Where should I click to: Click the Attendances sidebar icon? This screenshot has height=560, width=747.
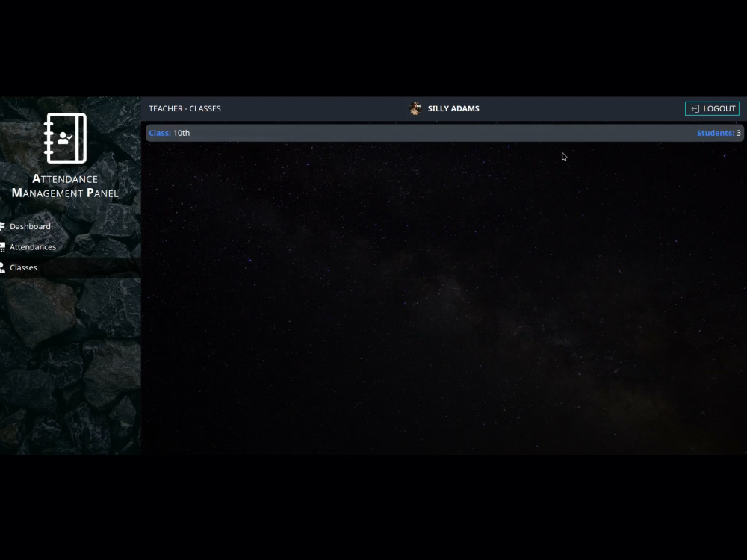2,246
